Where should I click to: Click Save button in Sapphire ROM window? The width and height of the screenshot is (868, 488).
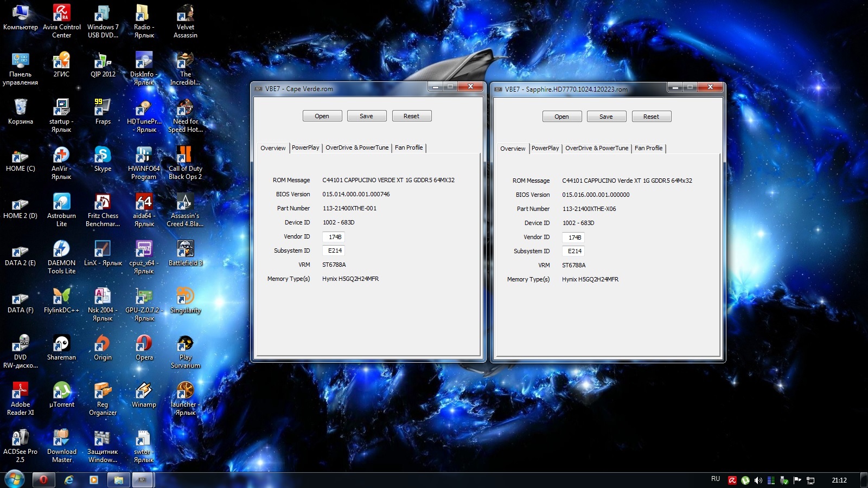click(x=607, y=117)
